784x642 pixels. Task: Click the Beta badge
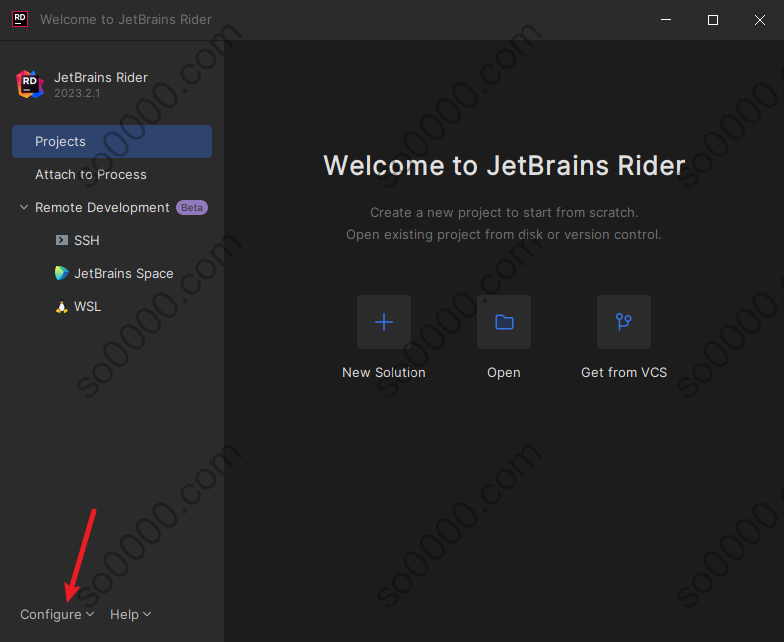tap(192, 208)
